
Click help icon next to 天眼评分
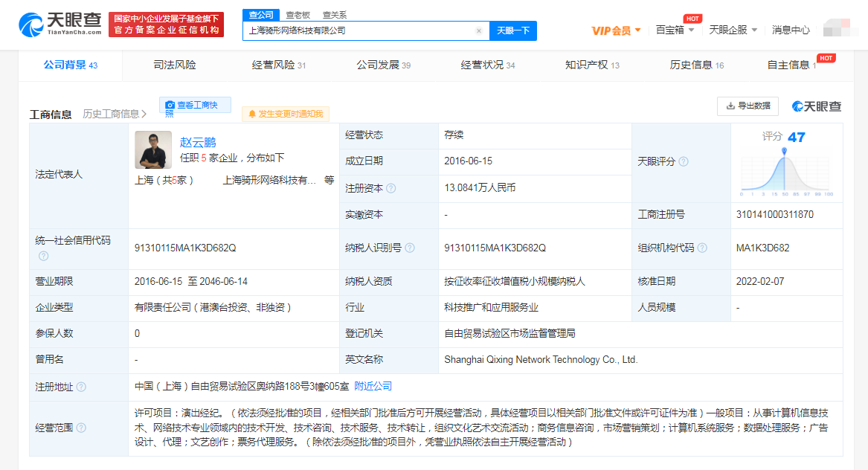coord(684,161)
